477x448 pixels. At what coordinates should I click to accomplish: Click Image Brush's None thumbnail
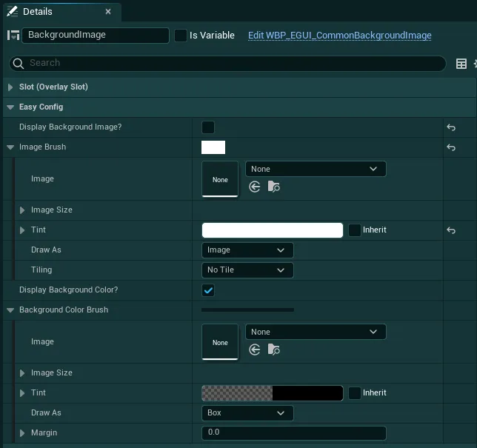tap(220, 179)
